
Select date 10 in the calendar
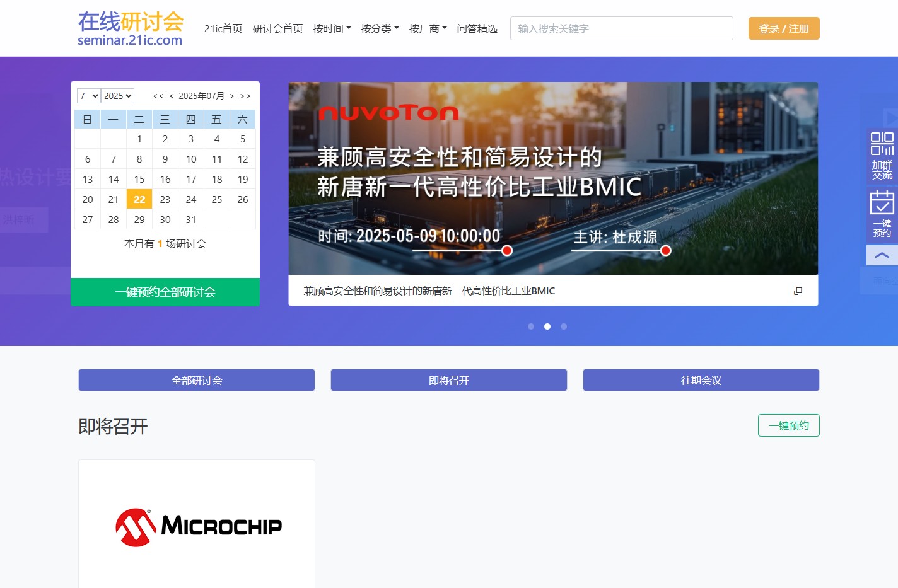[191, 159]
